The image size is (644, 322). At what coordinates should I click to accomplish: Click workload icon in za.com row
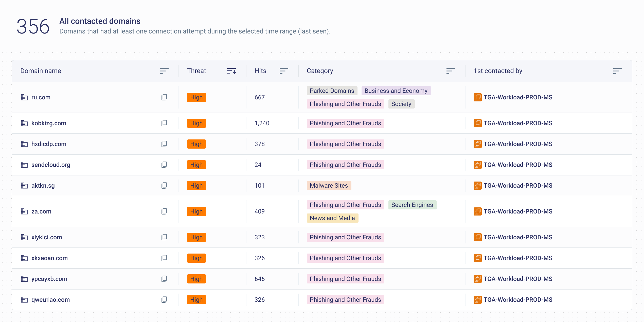point(477,211)
